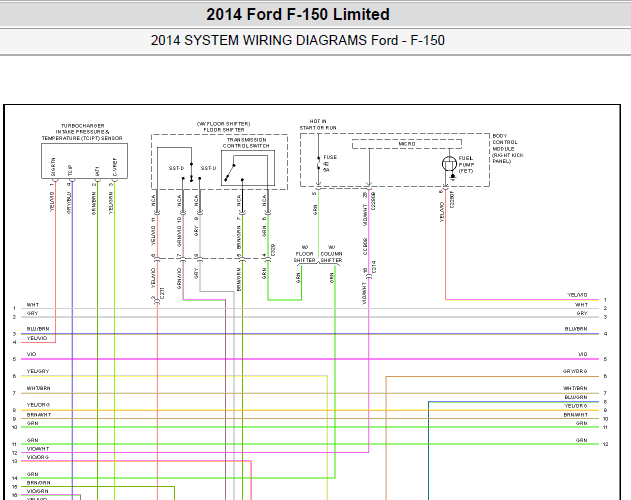Select the "HOT IN START OR RUN" label
Image resolution: width=631 pixels, height=500 pixels.
(x=318, y=124)
